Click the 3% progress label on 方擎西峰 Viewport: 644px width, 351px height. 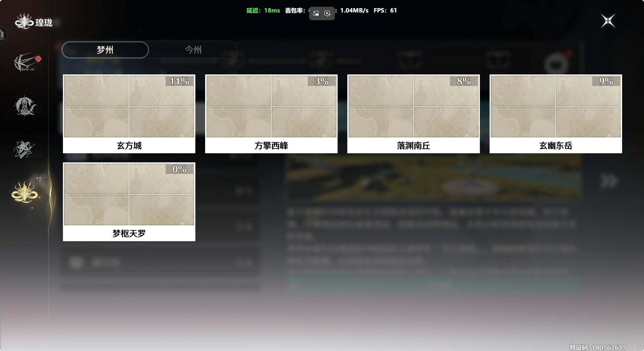point(322,81)
